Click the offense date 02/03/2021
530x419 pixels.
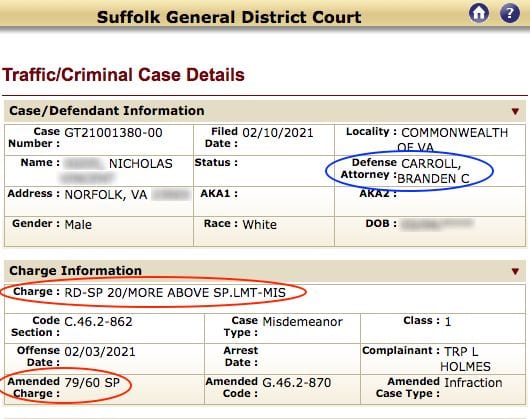(100, 352)
